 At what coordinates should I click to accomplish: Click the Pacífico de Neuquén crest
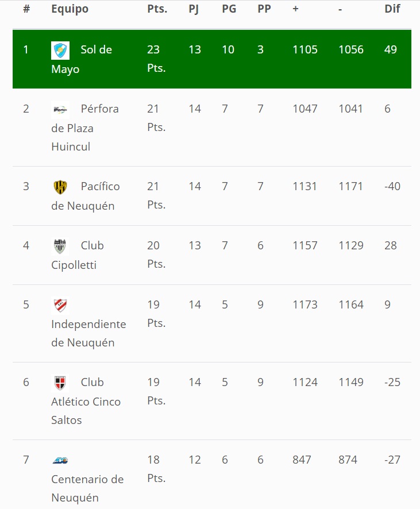click(60, 187)
